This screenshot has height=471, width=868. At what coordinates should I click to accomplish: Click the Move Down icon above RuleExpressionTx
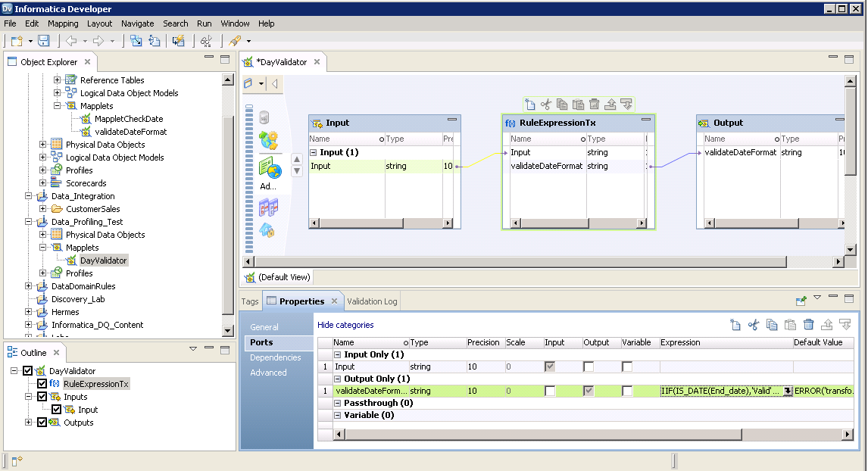pyautogui.click(x=626, y=104)
